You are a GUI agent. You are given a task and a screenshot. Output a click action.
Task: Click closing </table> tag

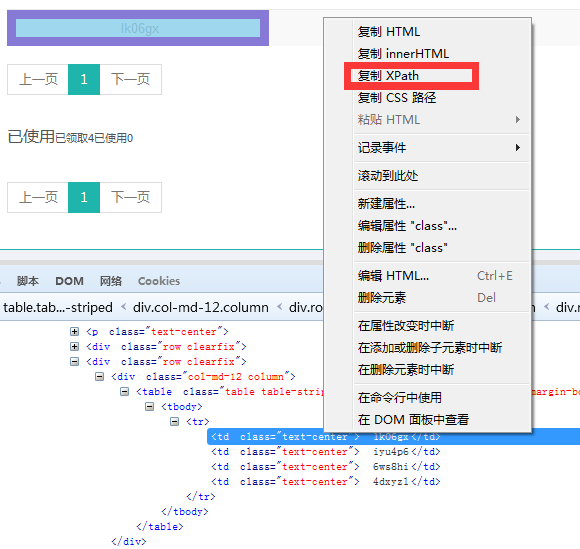click(159, 526)
